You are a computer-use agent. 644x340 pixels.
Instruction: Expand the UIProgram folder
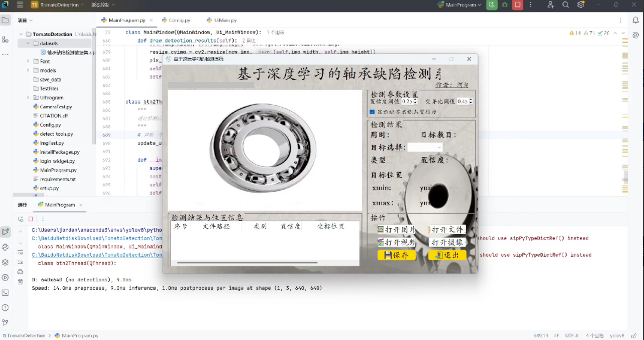pyautogui.click(x=28, y=98)
